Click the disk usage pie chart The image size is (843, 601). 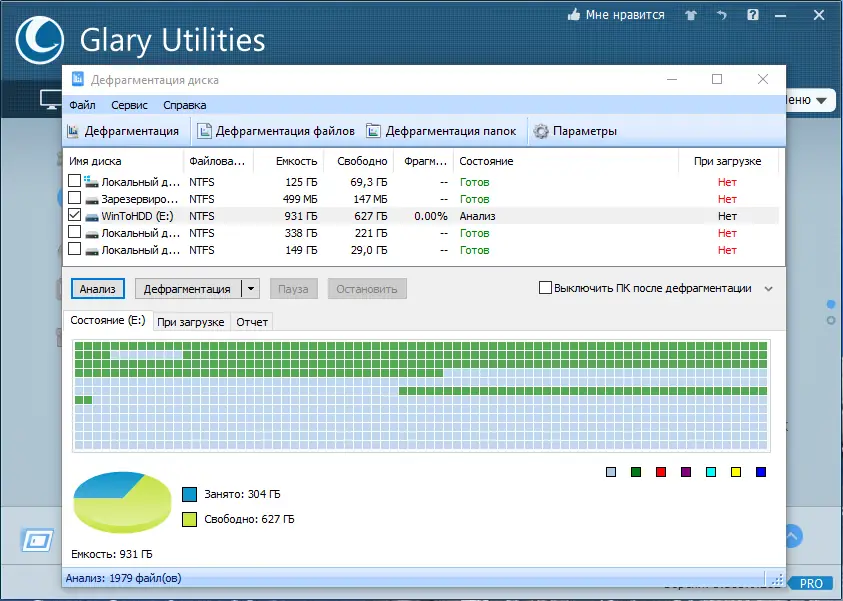tap(122, 502)
